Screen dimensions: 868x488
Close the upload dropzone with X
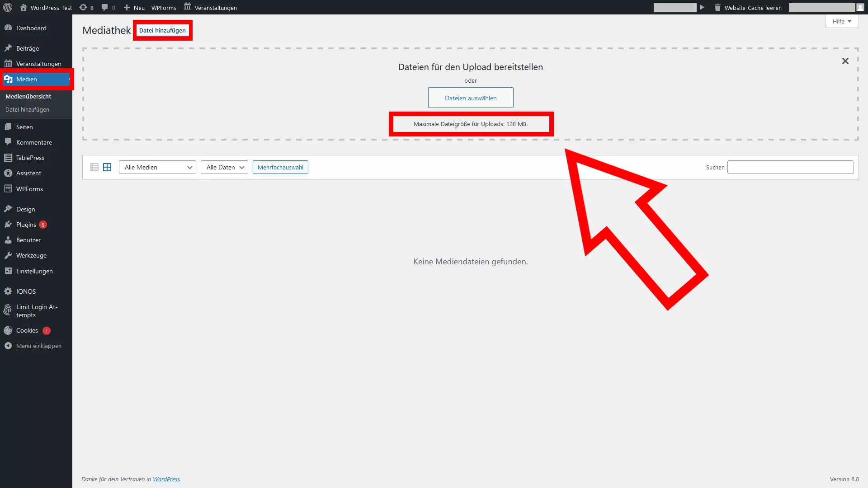click(845, 61)
